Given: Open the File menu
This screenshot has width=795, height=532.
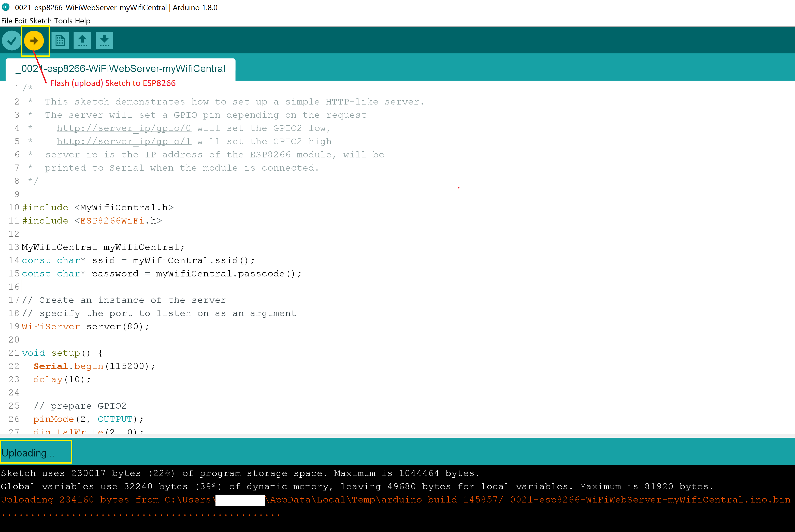Looking at the screenshot, I should (x=6, y=21).
